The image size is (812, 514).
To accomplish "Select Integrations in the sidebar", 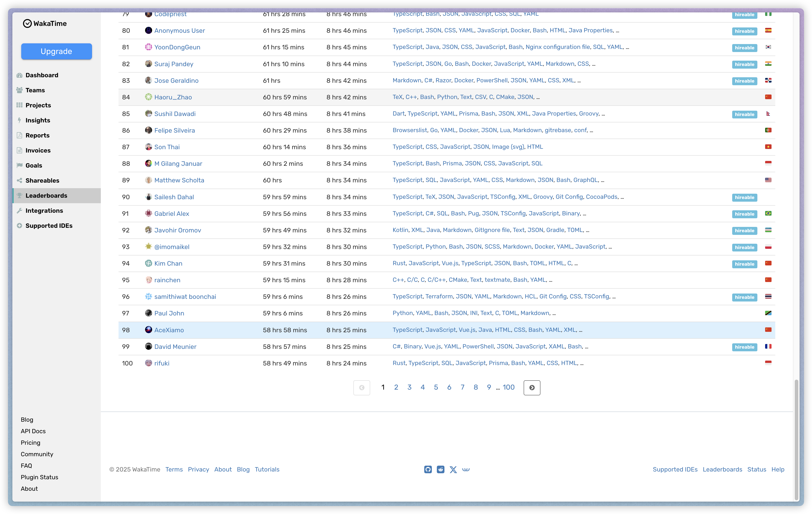I will click(44, 211).
